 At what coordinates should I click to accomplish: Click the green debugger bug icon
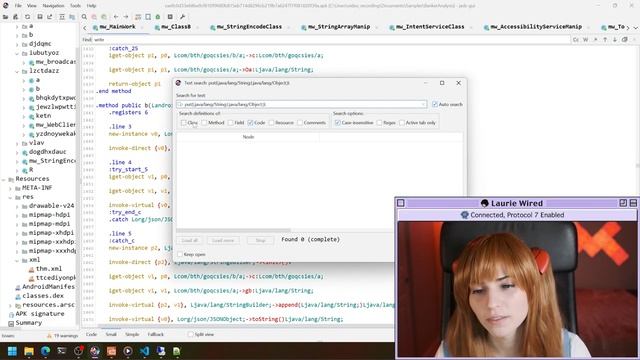point(158,17)
